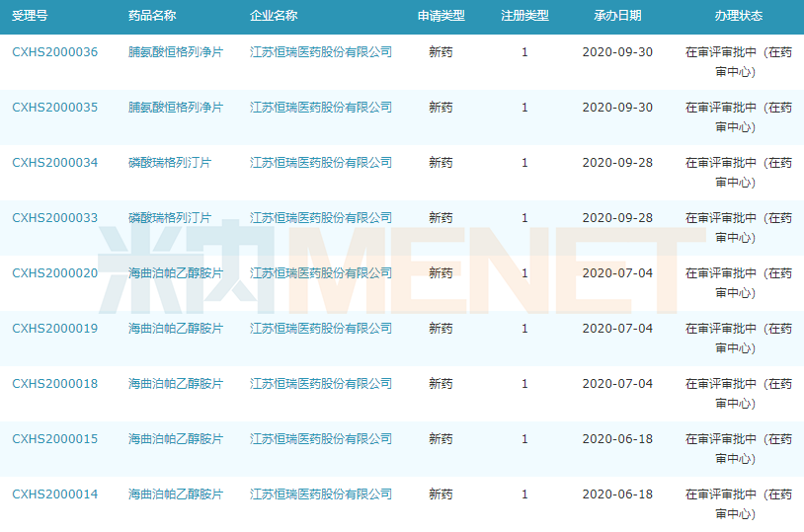Click 新药 application type in row CXHS2000020

(441, 273)
